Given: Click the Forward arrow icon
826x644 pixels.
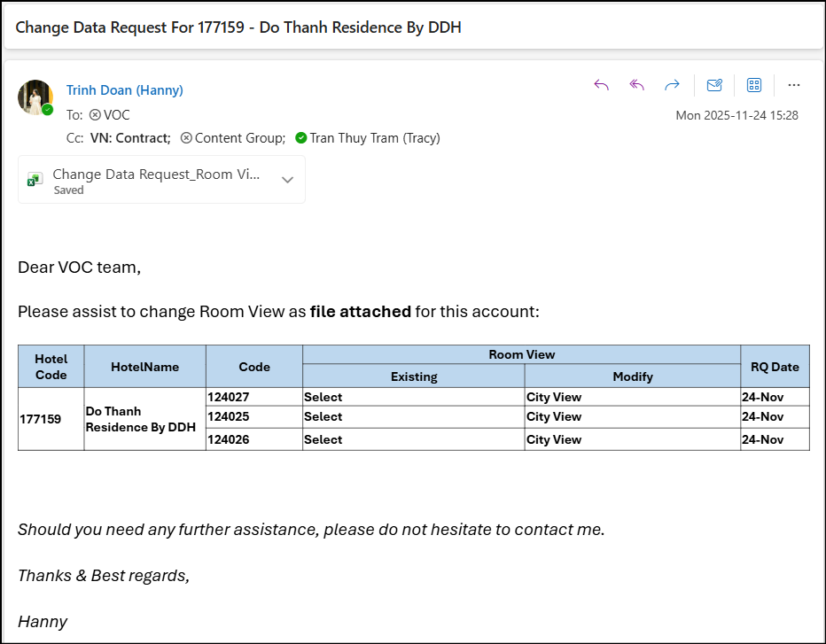Looking at the screenshot, I should coord(672,85).
